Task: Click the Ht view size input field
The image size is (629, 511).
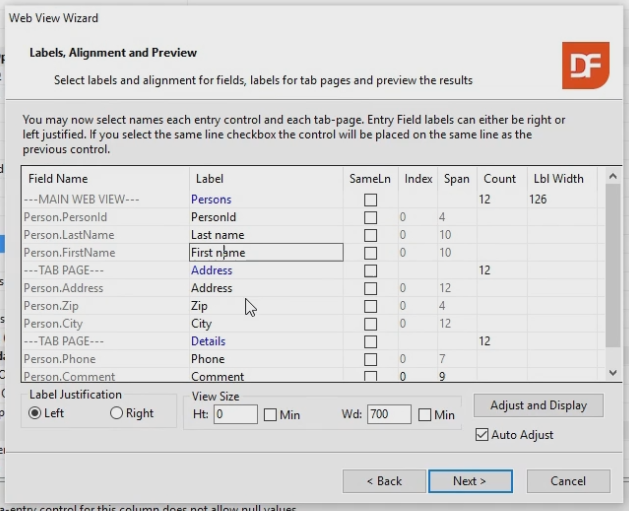Action: 235,415
